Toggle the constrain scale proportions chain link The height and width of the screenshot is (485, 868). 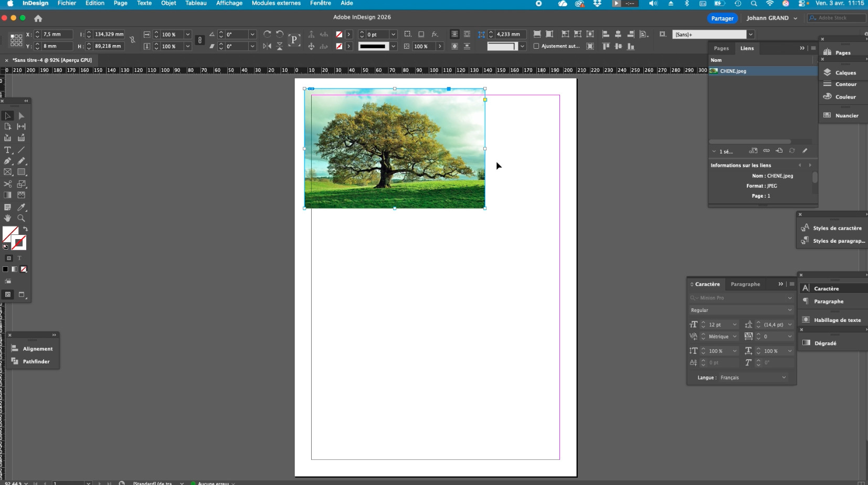199,40
